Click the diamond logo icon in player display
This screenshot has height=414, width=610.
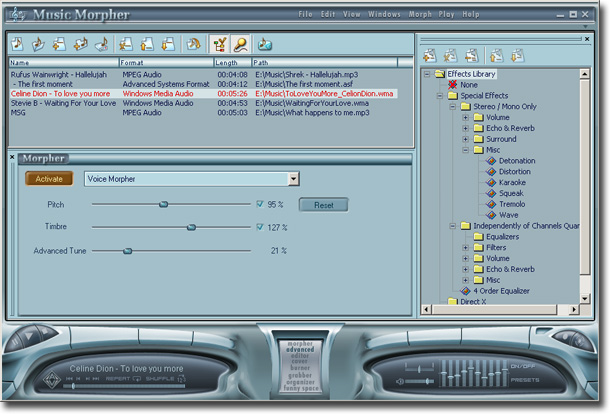(x=52, y=380)
